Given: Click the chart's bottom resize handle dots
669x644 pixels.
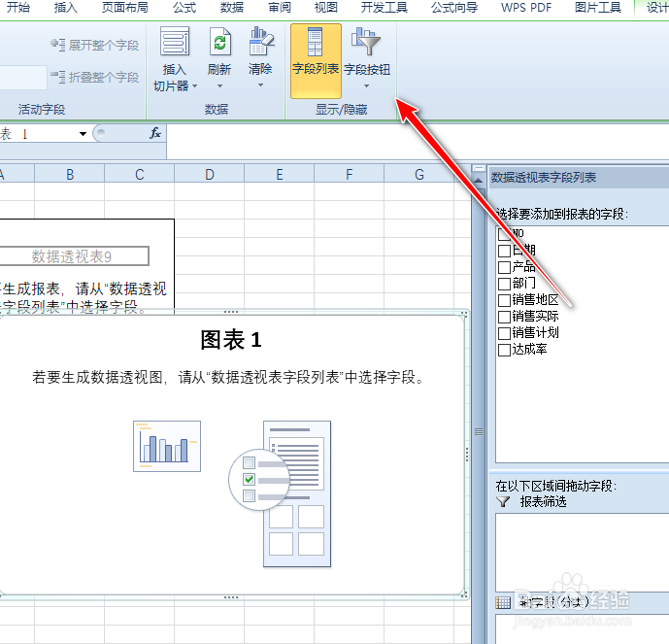Looking at the screenshot, I should pos(231,597).
